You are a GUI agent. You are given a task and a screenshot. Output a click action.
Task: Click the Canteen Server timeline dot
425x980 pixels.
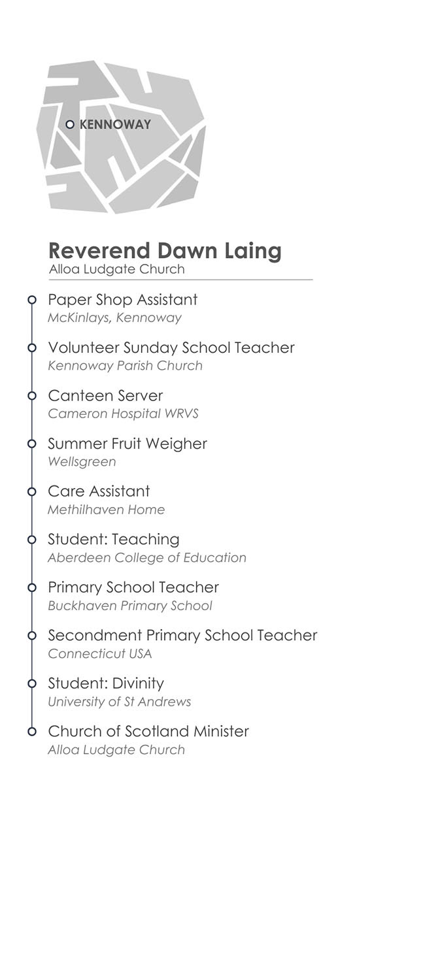[31, 396]
